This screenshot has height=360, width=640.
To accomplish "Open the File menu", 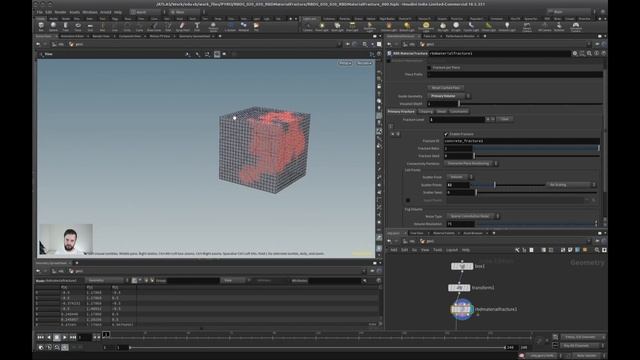I will [40, 12].
